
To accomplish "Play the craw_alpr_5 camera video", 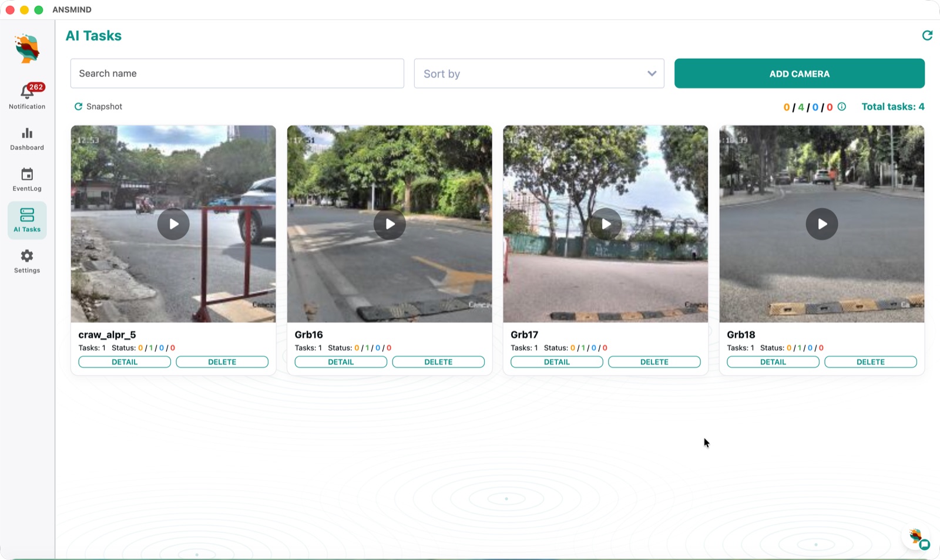I will 173,224.
